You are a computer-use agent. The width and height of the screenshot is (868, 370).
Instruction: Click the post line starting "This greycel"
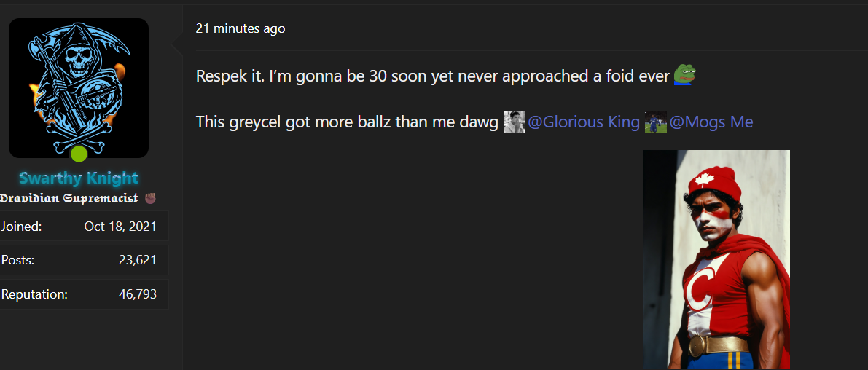[348, 122]
